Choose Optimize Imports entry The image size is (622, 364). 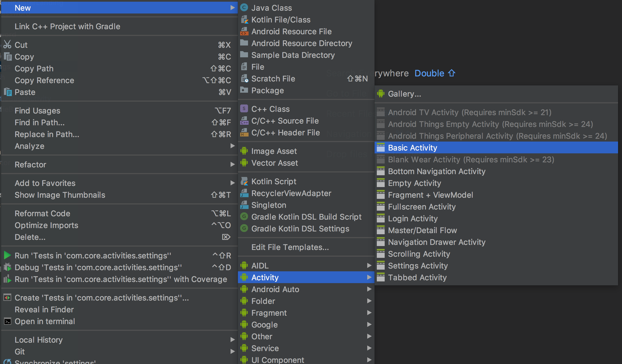pos(119,225)
